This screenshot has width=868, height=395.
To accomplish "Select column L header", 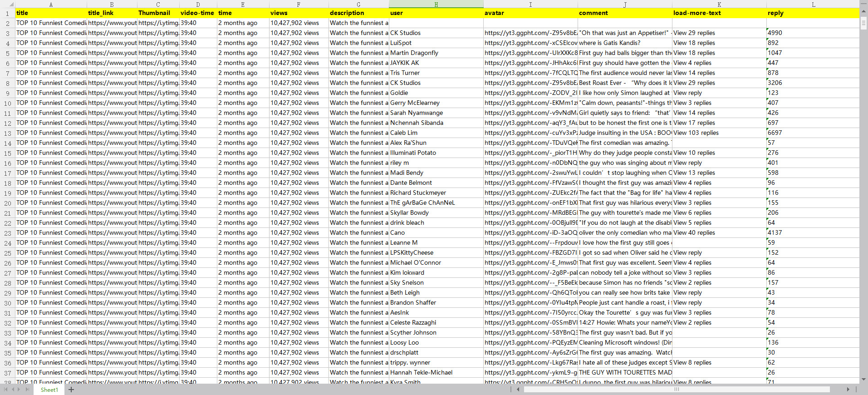I will (813, 4).
